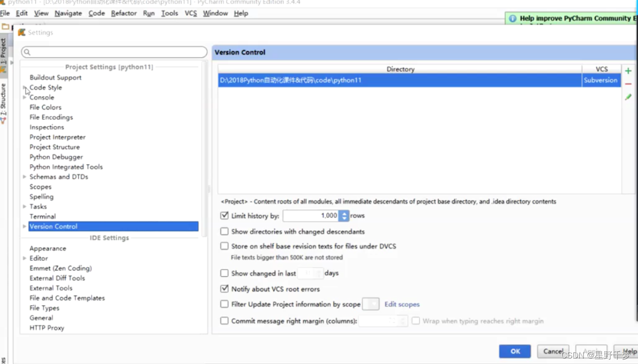Open the Window menu
Image resolution: width=638 pixels, height=364 pixels.
216,13
